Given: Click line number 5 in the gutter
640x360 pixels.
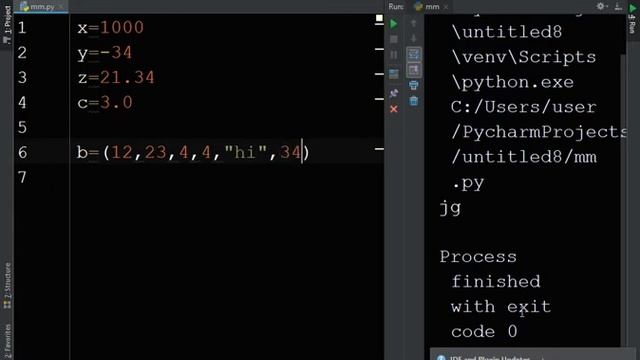Looking at the screenshot, I should pyautogui.click(x=22, y=127).
